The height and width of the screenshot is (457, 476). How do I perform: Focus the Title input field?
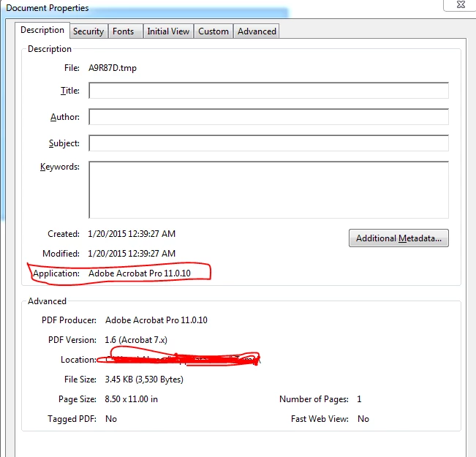pyautogui.click(x=268, y=91)
